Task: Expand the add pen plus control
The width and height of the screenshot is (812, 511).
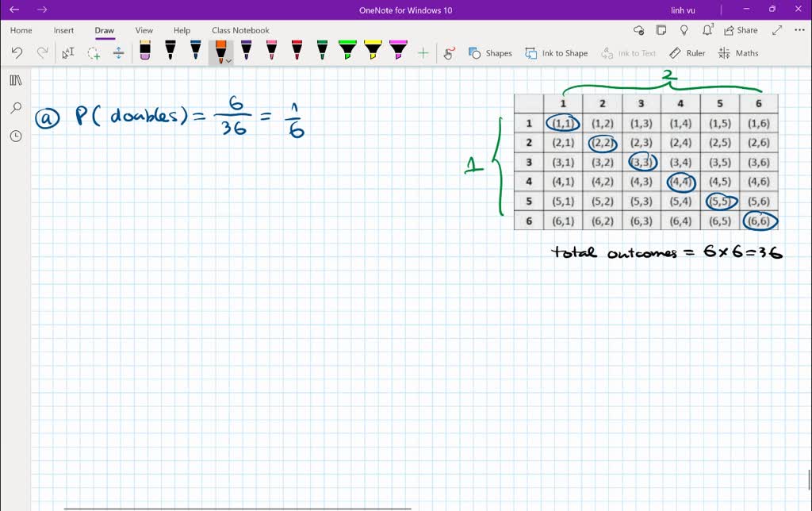Action: pyautogui.click(x=423, y=52)
